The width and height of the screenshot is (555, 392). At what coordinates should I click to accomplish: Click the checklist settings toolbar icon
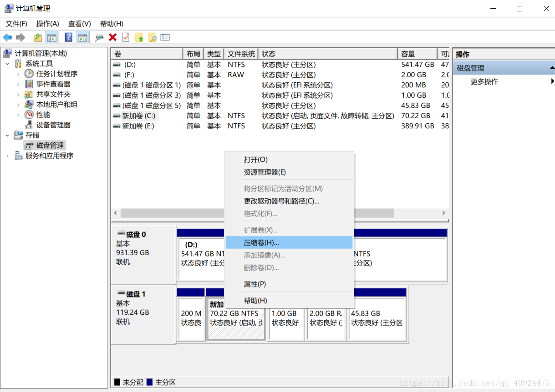[x=165, y=37]
